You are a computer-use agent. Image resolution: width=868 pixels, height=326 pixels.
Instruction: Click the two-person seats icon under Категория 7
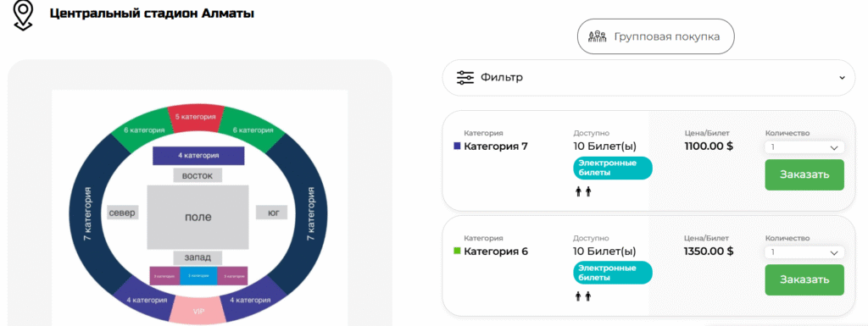(x=583, y=191)
